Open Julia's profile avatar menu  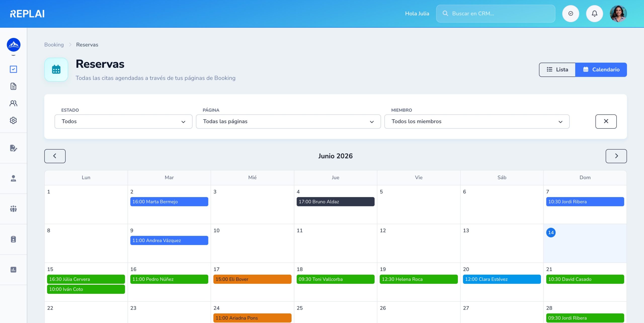(618, 14)
